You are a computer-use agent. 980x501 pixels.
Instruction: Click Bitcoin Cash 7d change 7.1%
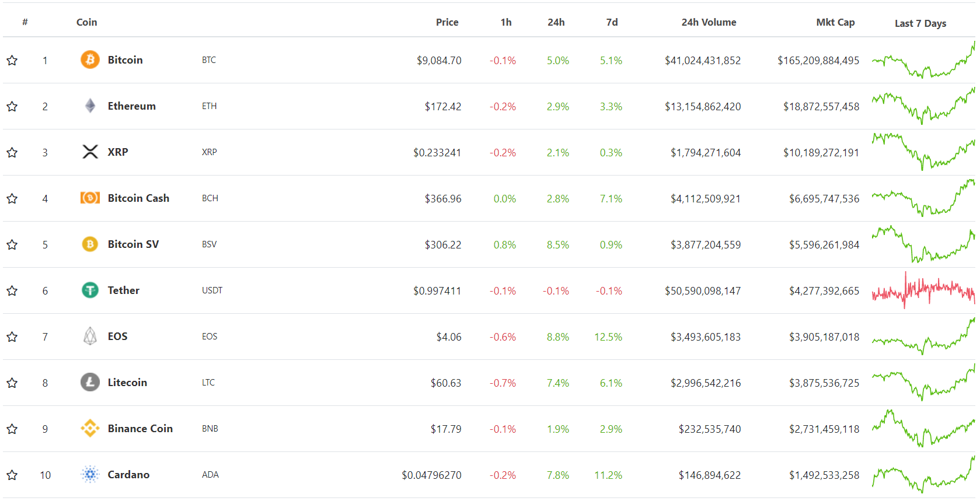tap(611, 198)
